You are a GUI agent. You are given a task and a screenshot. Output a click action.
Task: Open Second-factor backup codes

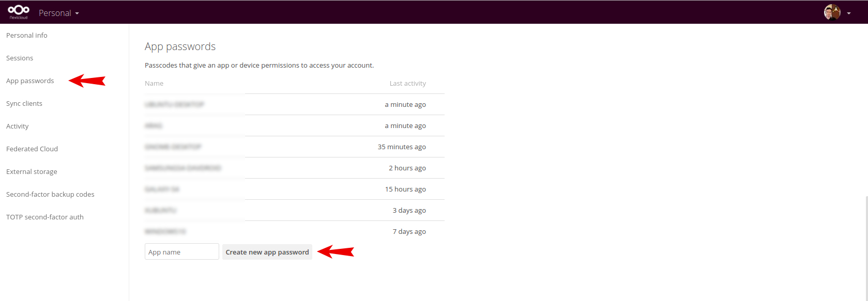[50, 194]
